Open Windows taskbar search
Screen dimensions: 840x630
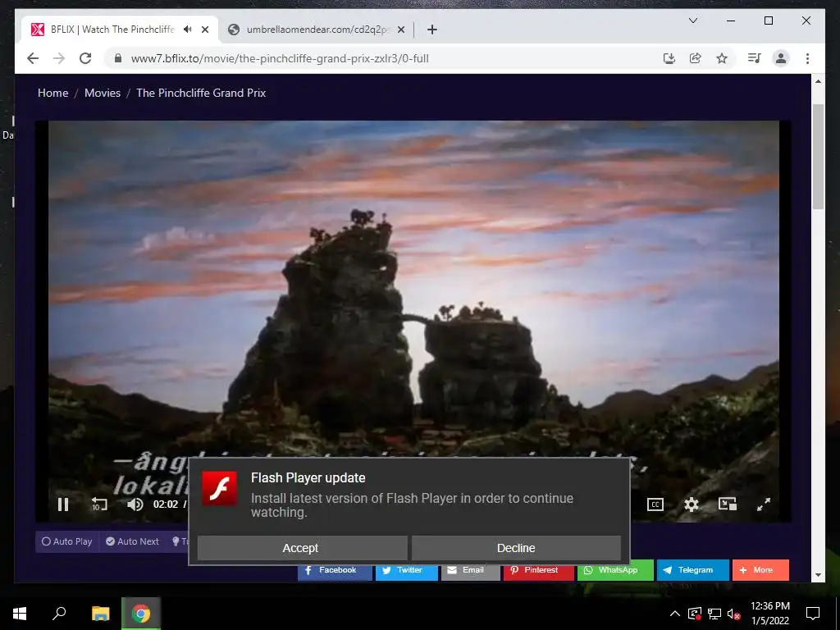pos(59,614)
